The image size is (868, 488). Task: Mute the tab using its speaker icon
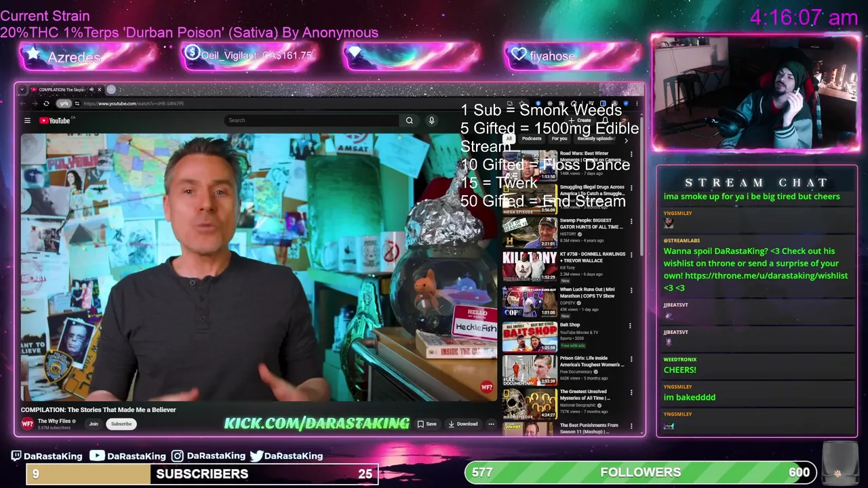(91, 89)
